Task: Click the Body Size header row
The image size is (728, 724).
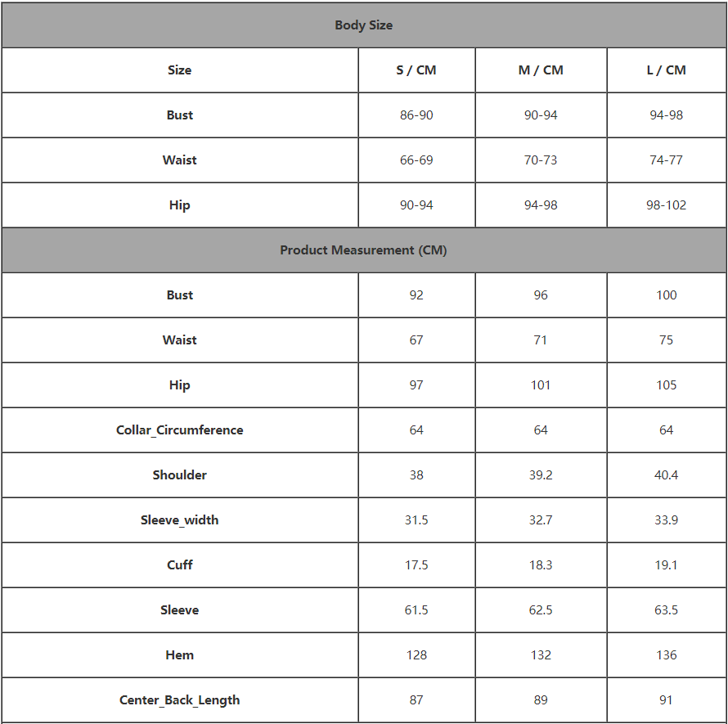Action: pyautogui.click(x=363, y=25)
